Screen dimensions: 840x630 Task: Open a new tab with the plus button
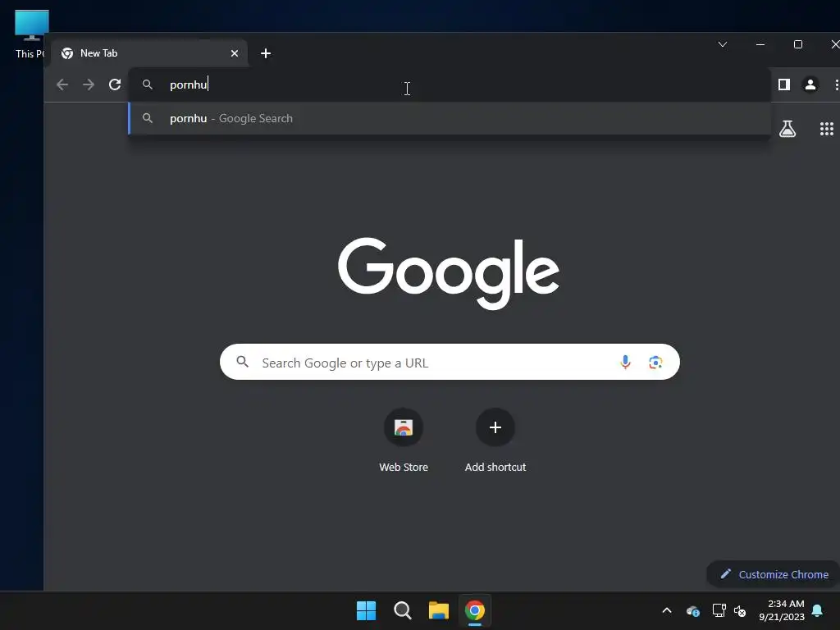(266, 53)
